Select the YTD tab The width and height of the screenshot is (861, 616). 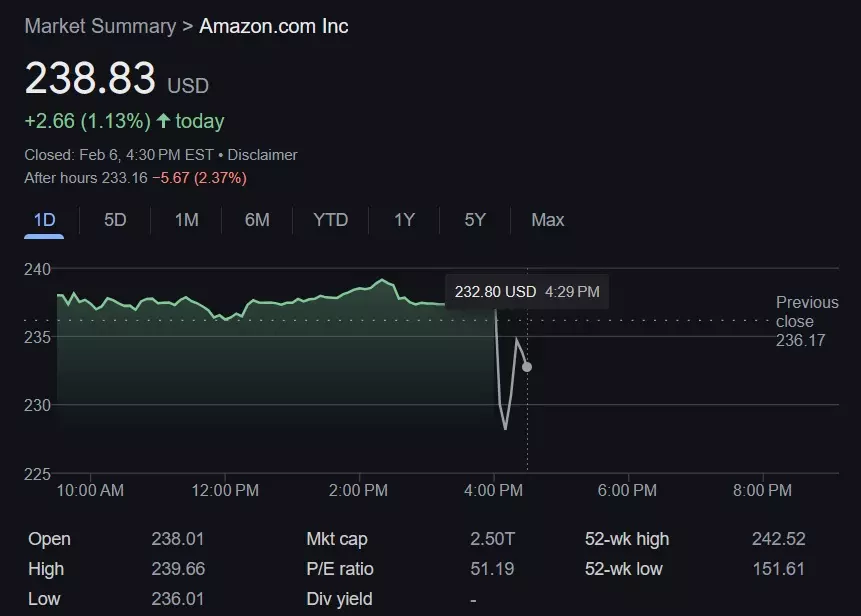point(330,220)
